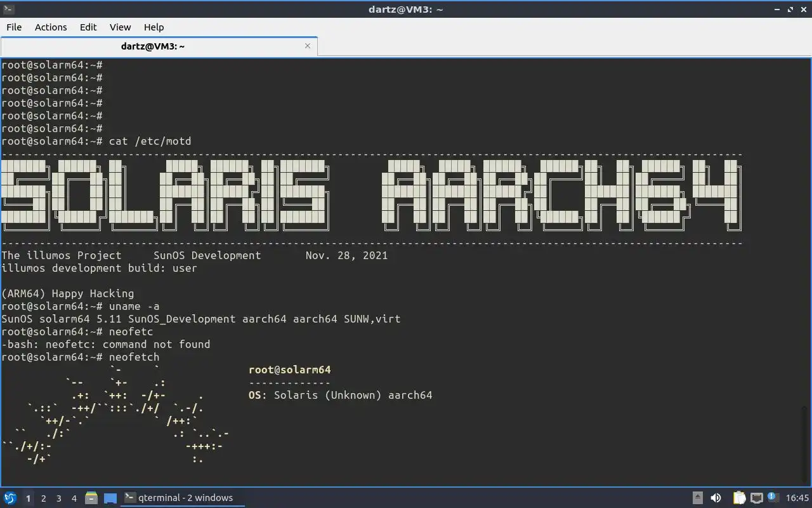Click 'SunOS Development' in the motd line
The height and width of the screenshot is (508, 812).
207,255
